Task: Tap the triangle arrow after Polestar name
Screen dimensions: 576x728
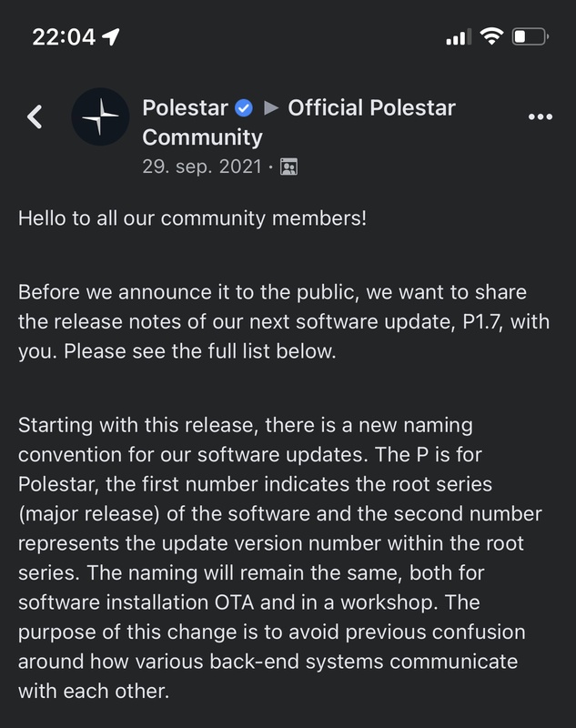Action: click(x=270, y=109)
